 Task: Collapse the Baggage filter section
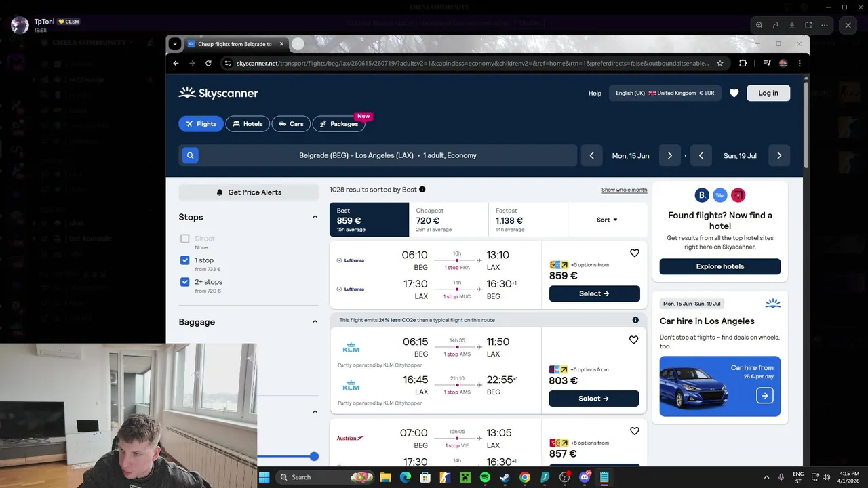[x=315, y=321]
